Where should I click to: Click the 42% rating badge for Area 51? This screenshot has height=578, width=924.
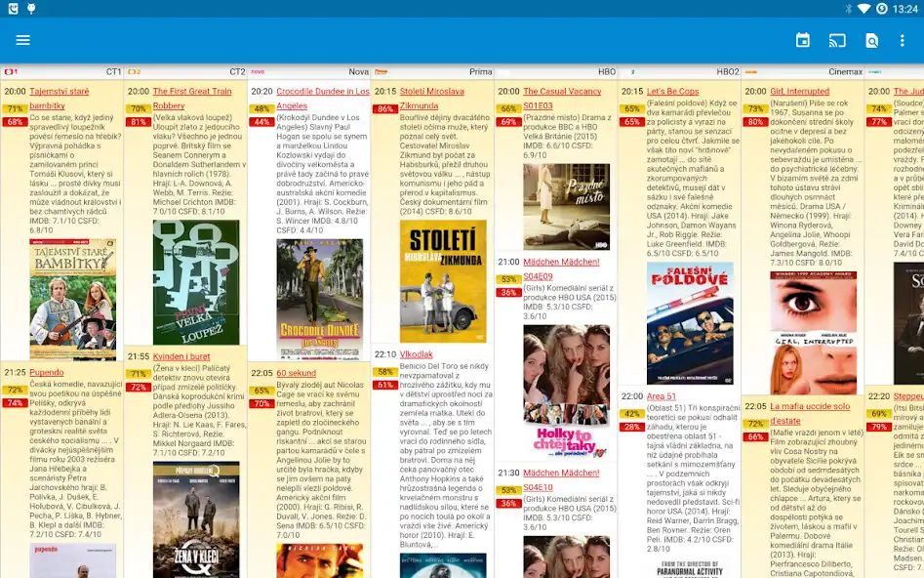pos(631,414)
